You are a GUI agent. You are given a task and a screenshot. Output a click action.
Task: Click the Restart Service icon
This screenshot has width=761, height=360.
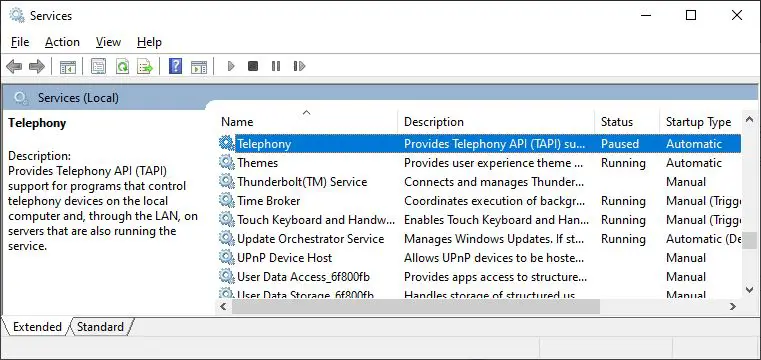299,66
